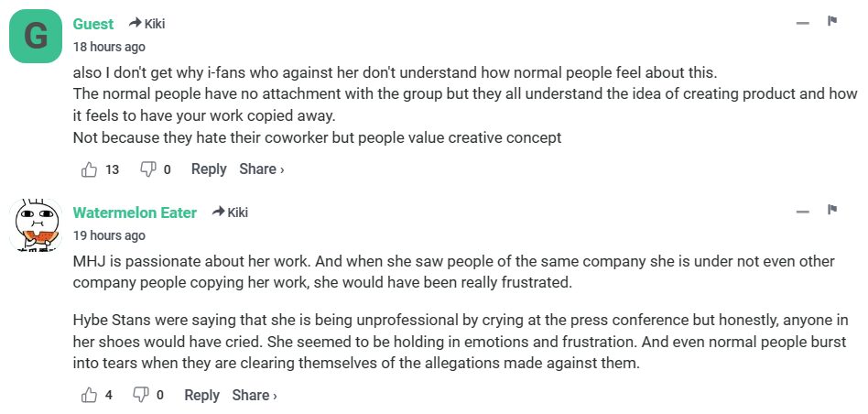Upvote the Guest comment
The width and height of the screenshot is (868, 414).
pyautogui.click(x=90, y=169)
